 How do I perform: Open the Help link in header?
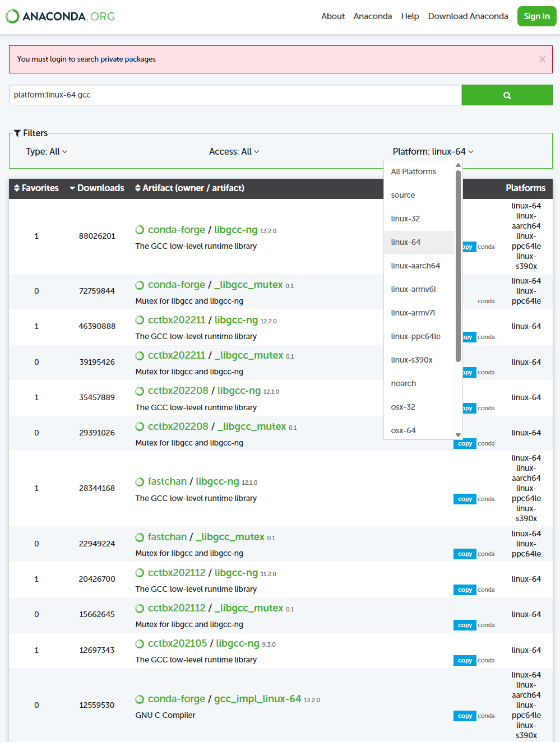tap(410, 16)
